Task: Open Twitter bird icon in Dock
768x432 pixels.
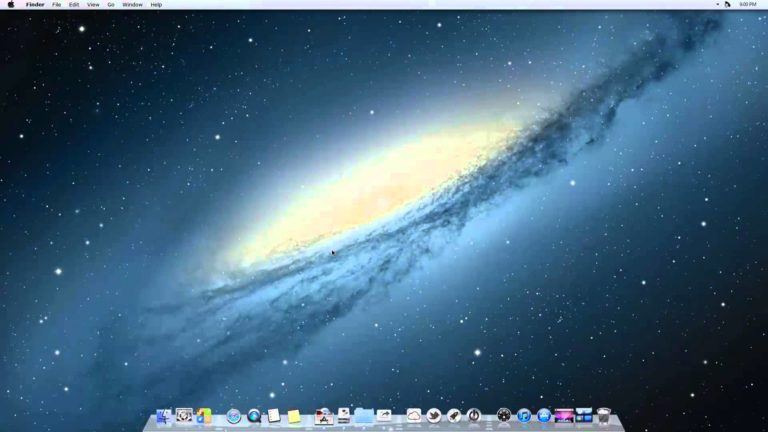Action: [x=434, y=416]
